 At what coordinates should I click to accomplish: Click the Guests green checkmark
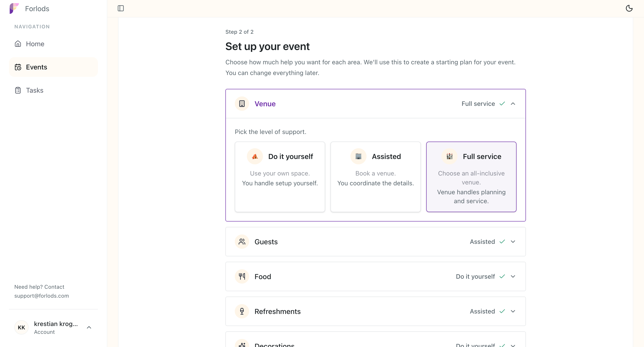[x=502, y=242]
